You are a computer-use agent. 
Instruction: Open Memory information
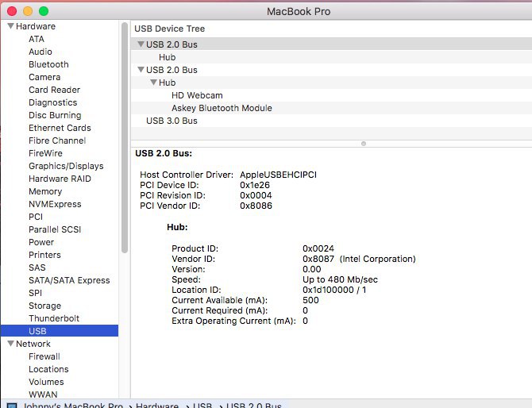[x=45, y=191]
